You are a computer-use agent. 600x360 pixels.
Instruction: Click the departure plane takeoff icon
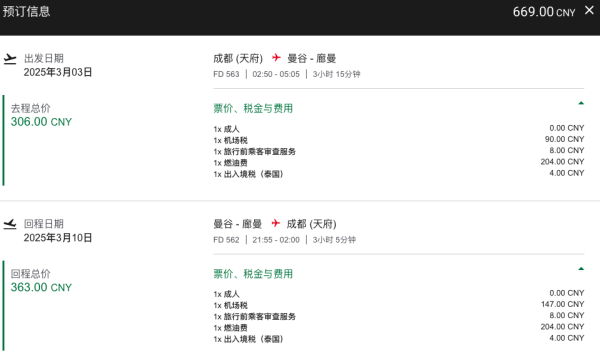(x=10, y=59)
